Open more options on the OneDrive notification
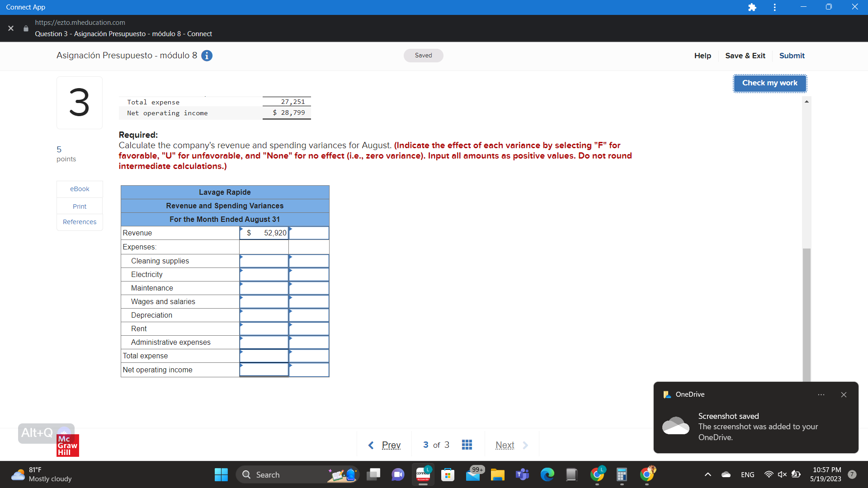The height and width of the screenshot is (488, 868). [x=821, y=394]
